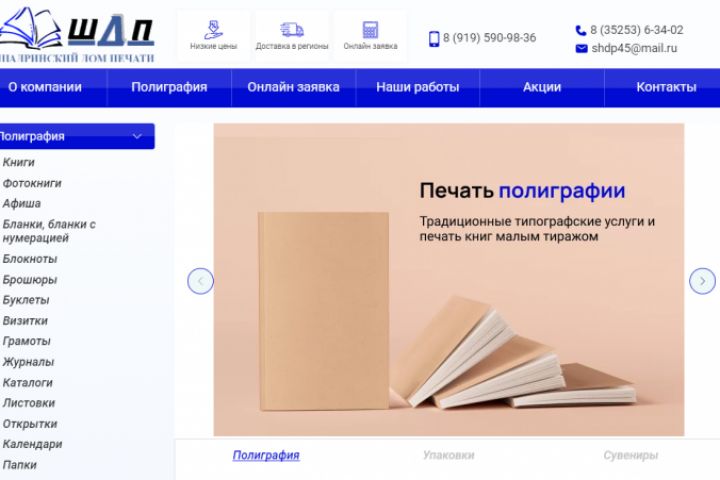
Task: Click the envelope email icon
Action: pos(581,48)
